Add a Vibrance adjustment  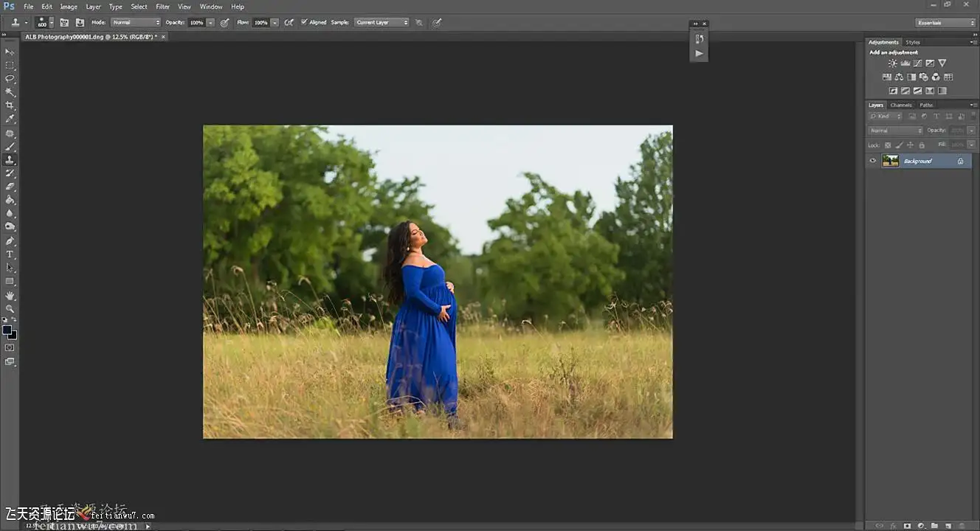(942, 63)
